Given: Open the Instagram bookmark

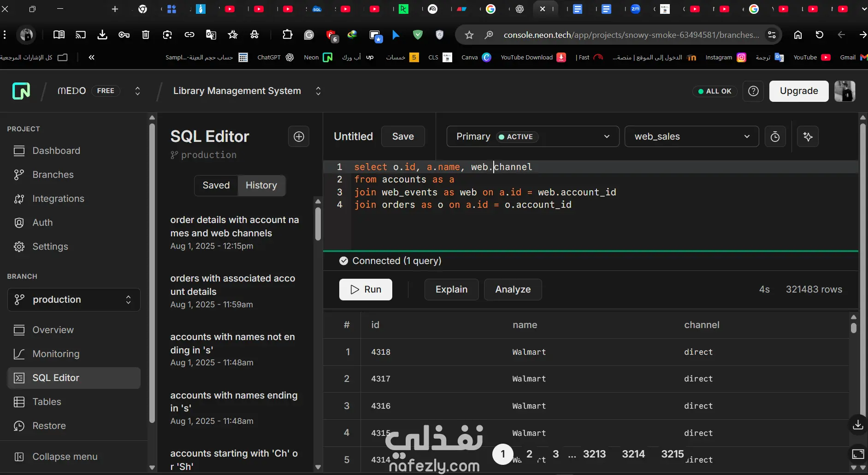Looking at the screenshot, I should (x=726, y=58).
